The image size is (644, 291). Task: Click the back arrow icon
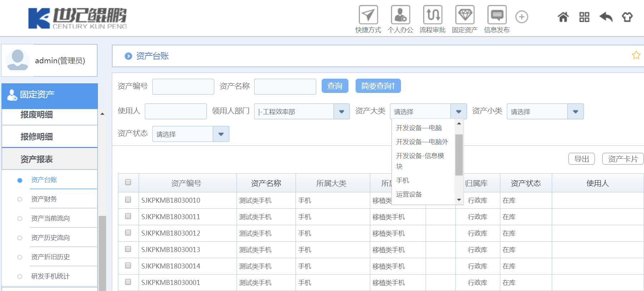(606, 17)
